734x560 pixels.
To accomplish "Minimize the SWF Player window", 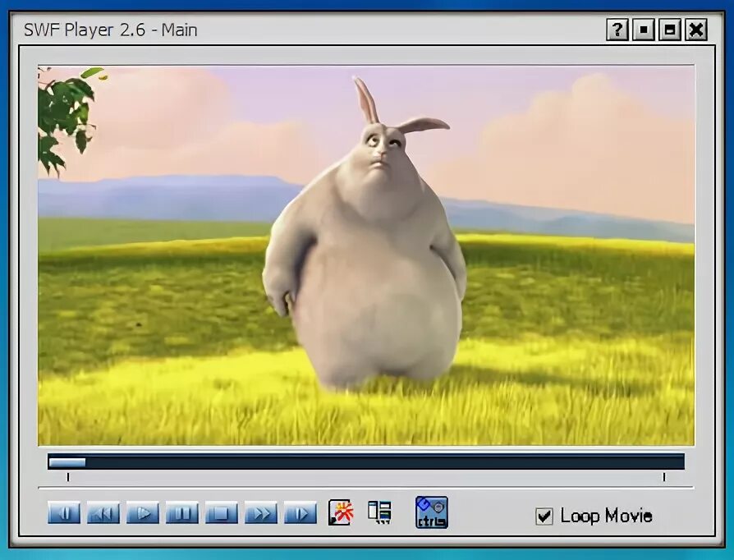I will click(x=644, y=30).
